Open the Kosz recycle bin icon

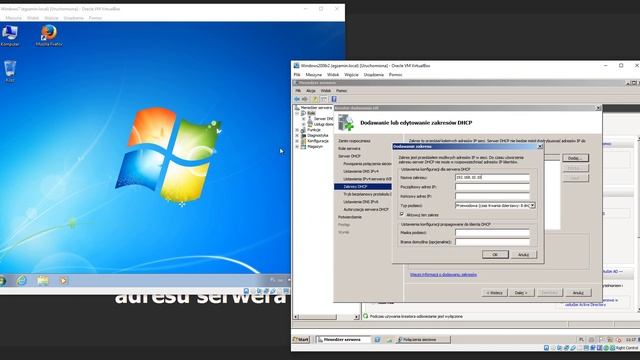click(10, 71)
